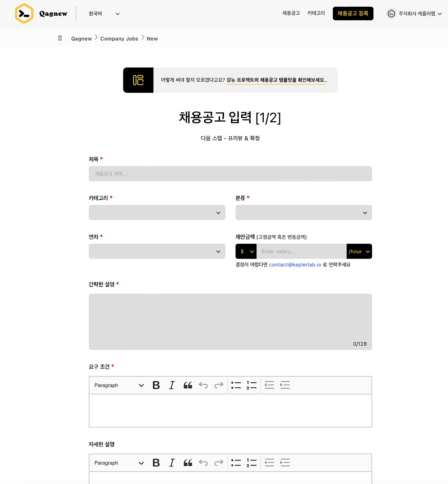The height and width of the screenshot is (484, 448).
Task: Click the Qagnew hexagon logo
Action: 24,14
